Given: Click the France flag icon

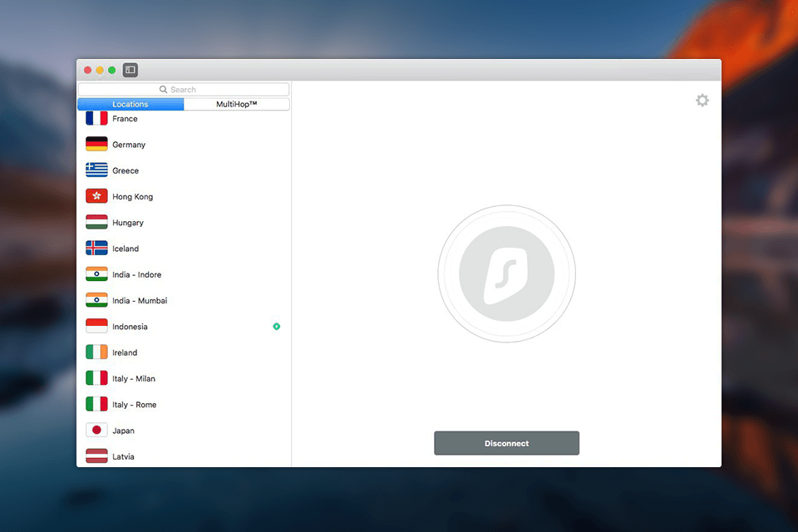Looking at the screenshot, I should click(96, 118).
